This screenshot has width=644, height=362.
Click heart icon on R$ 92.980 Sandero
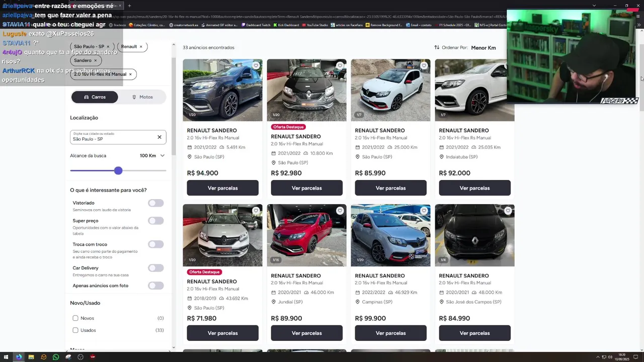pos(340,66)
